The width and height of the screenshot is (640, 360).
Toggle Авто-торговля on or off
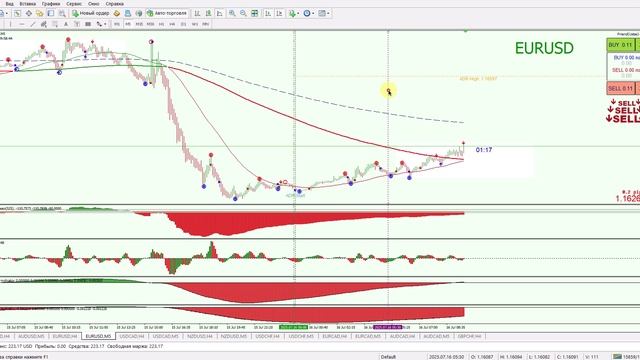coord(167,13)
